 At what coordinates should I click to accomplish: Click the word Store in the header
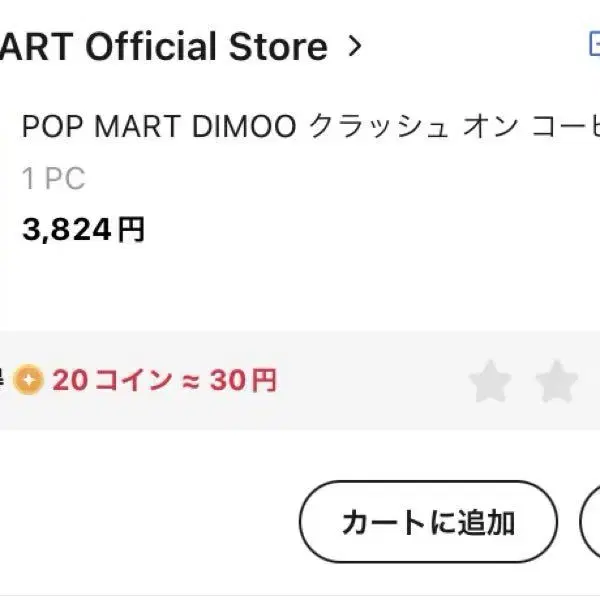coord(278,46)
